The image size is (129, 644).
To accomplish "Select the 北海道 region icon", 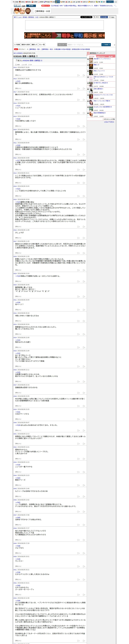I will pyautogui.click(x=15, y=2).
